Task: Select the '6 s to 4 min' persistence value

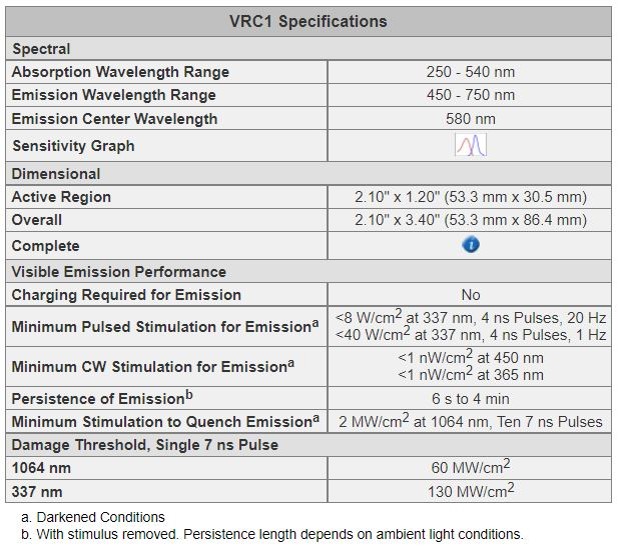Action: tap(470, 399)
